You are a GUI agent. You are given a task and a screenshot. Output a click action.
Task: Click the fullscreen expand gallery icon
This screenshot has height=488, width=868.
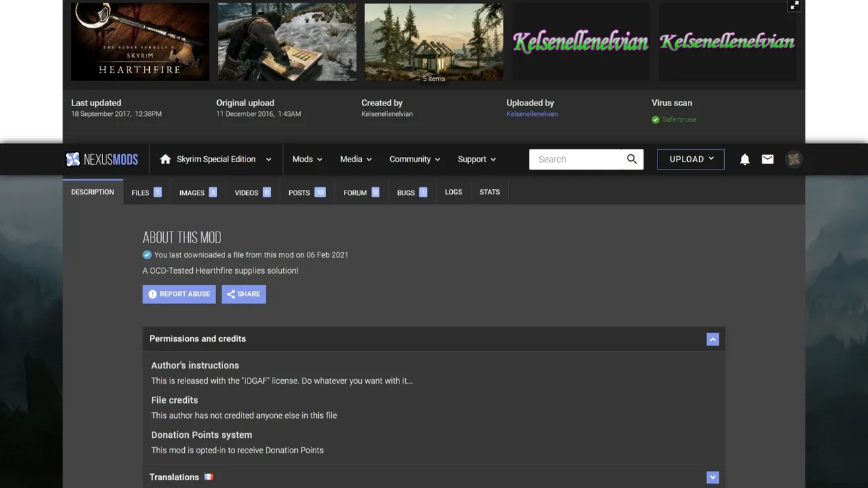pos(794,6)
